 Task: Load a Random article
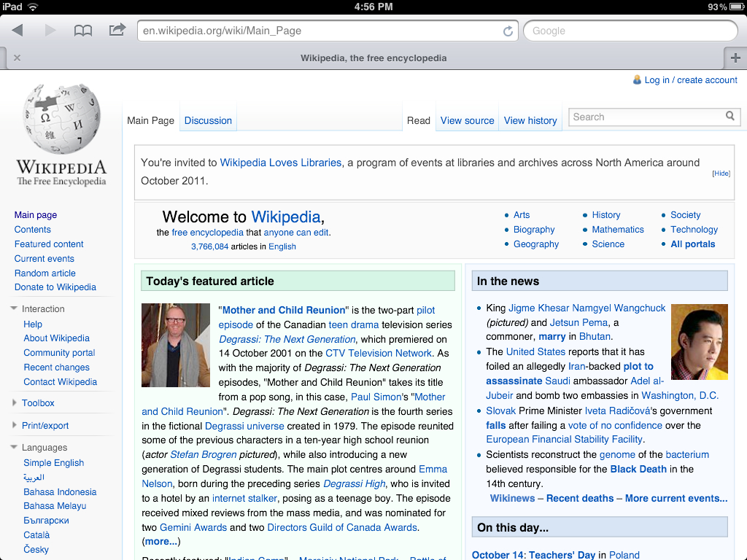pos(44,273)
